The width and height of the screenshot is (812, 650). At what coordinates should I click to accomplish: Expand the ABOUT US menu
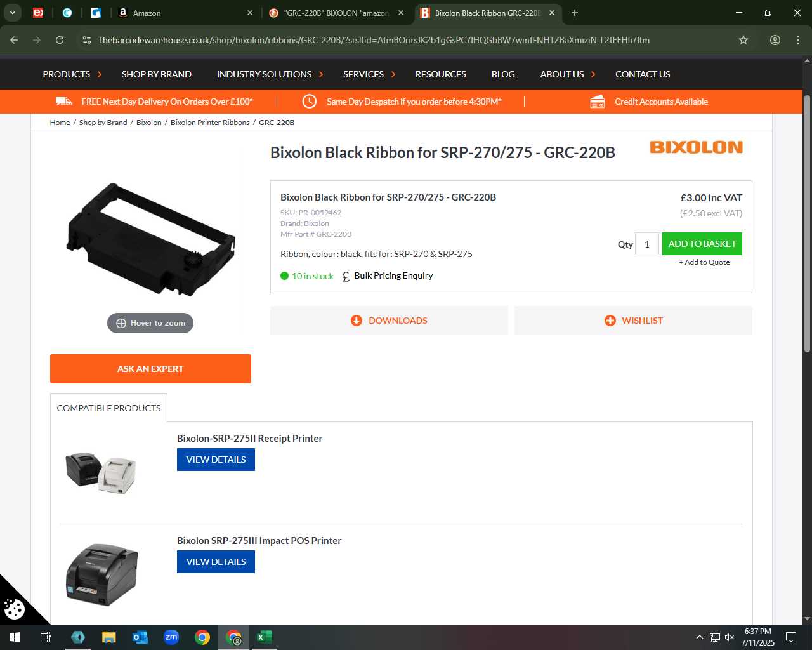(567, 74)
